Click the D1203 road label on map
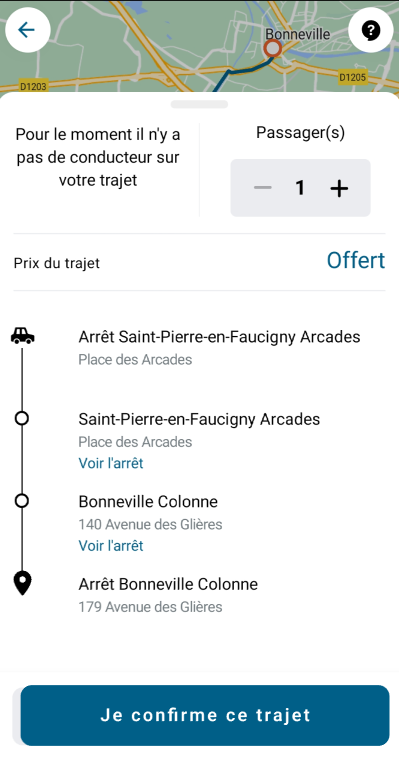 [x=34, y=86]
